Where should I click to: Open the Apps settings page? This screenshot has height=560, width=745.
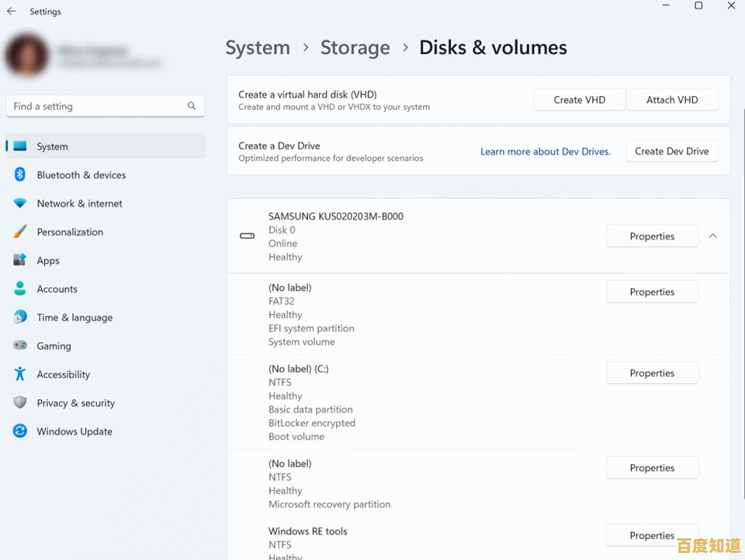tap(48, 261)
